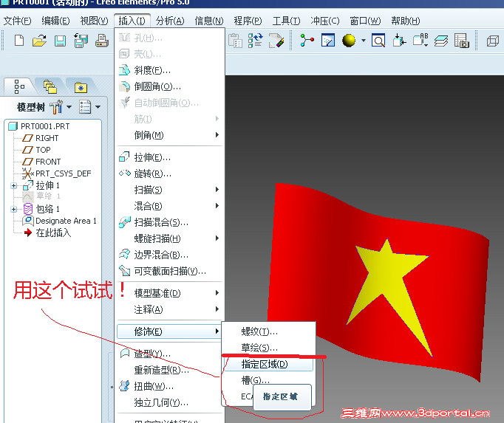Switch to the Favorites navigator tab

pyautogui.click(x=81, y=86)
